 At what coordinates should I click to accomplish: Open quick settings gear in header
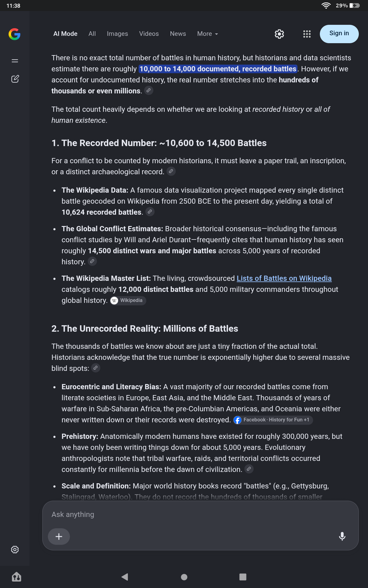click(279, 34)
